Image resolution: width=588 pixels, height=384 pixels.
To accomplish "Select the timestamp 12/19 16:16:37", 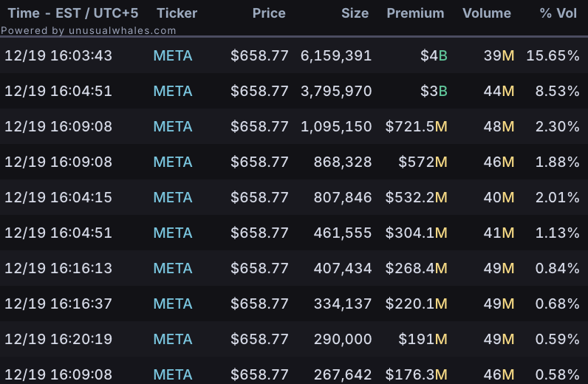I will [x=58, y=304].
